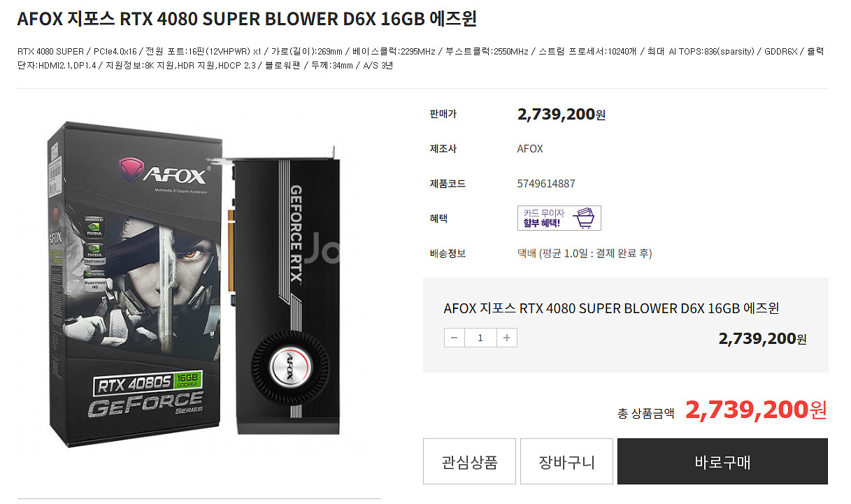Viewport: 851px width, 504px height.
Task: Click the shopping cart icon in benefit banner
Action: coord(586,218)
